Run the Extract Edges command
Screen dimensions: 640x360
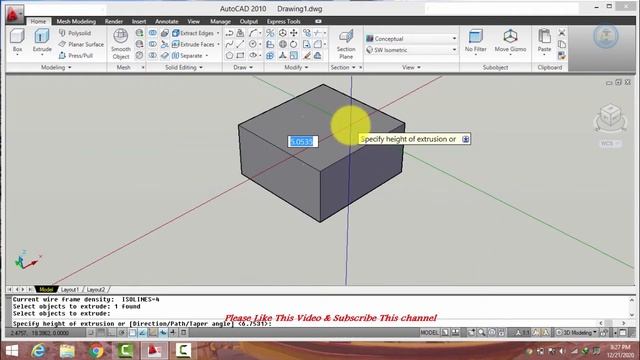click(x=193, y=33)
